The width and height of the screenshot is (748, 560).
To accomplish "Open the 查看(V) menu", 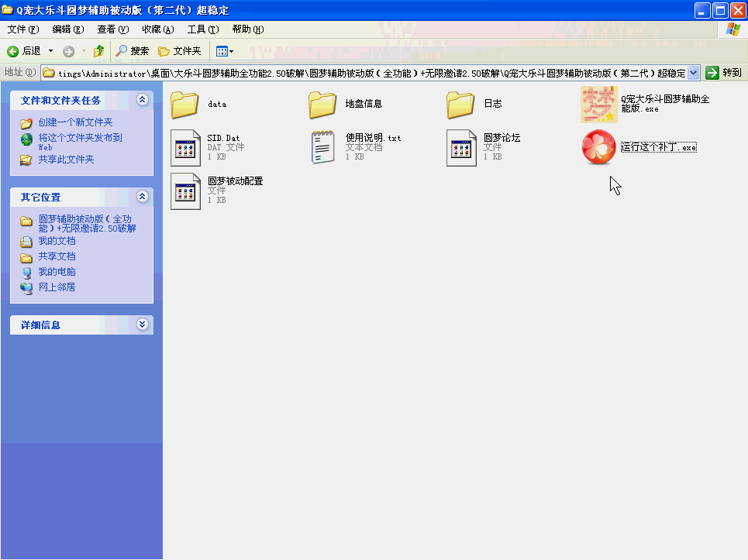I will pyautogui.click(x=113, y=29).
